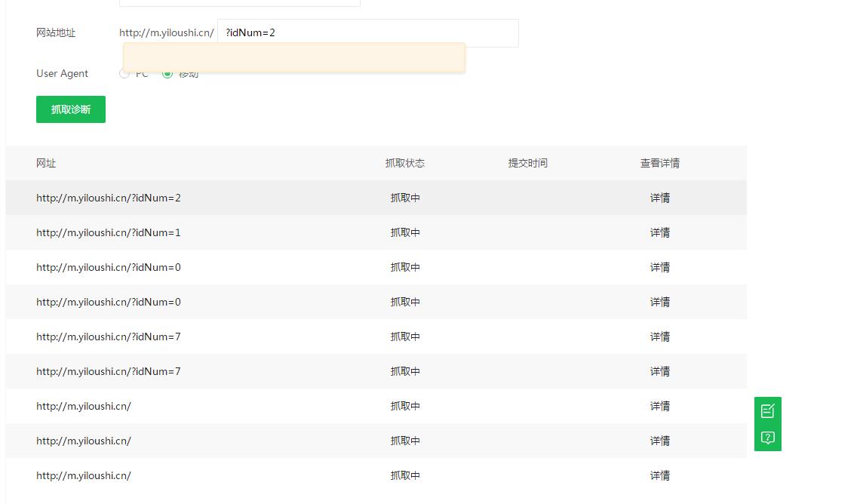
Task: Open 详情 for the ?idNum=2 row
Action: pyautogui.click(x=659, y=198)
